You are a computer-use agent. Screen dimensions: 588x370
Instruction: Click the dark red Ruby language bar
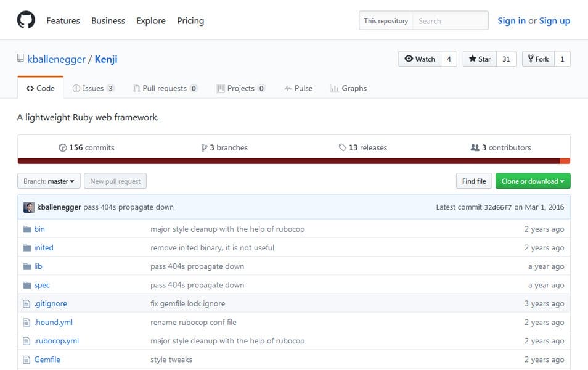(288, 162)
